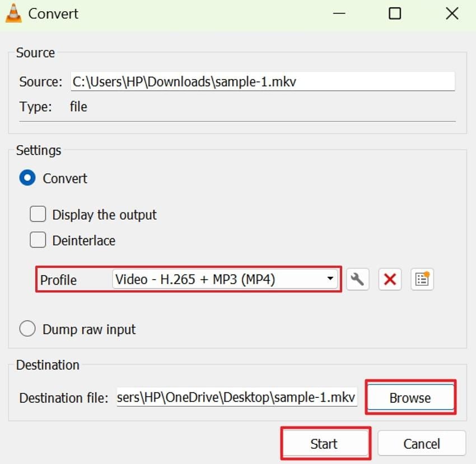Close the Convert dialog
This screenshot has height=464, width=476.
(451, 13)
